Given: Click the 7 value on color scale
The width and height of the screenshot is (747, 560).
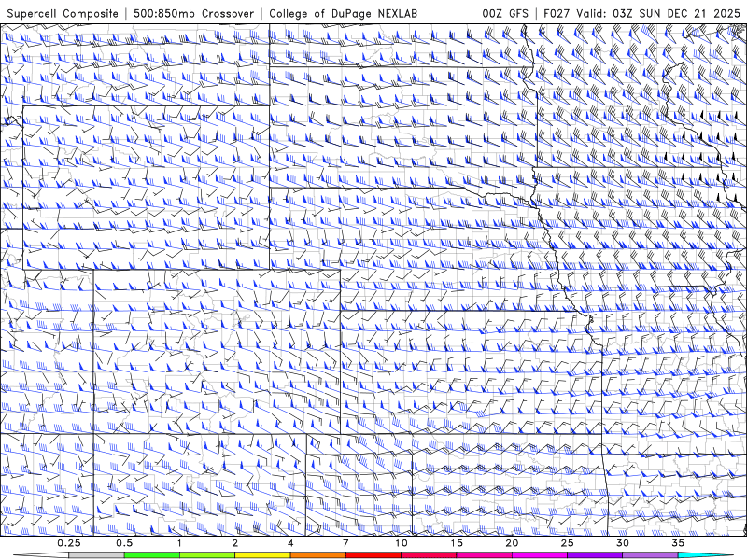Looking at the screenshot, I should 345,543.
